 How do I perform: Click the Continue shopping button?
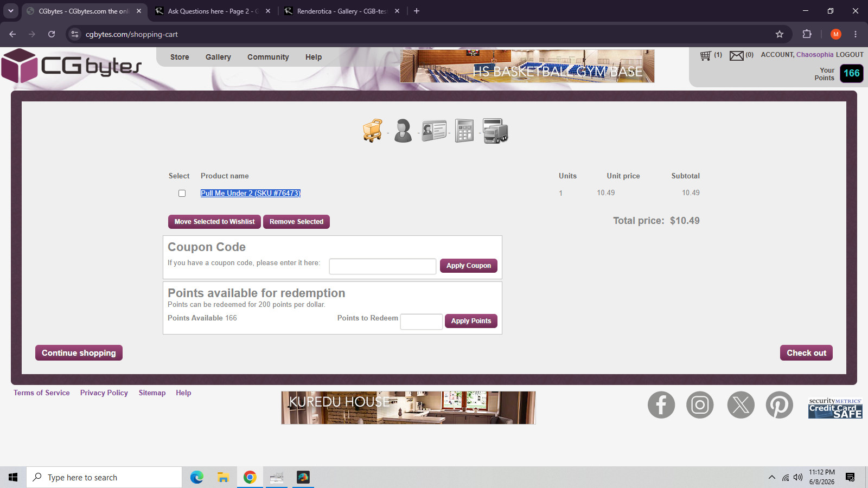79,353
